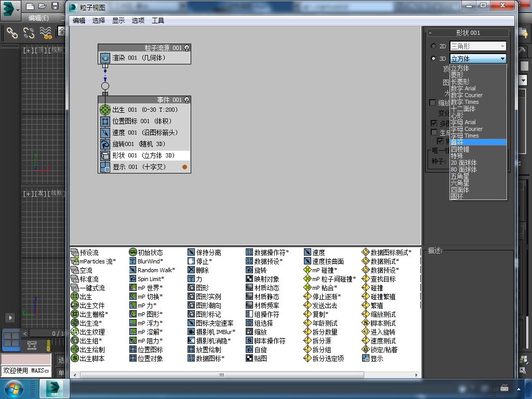The image size is (532, 399).
Task: Toggle the 粒子流源 001 light bulb on/off
Action: click(187, 48)
